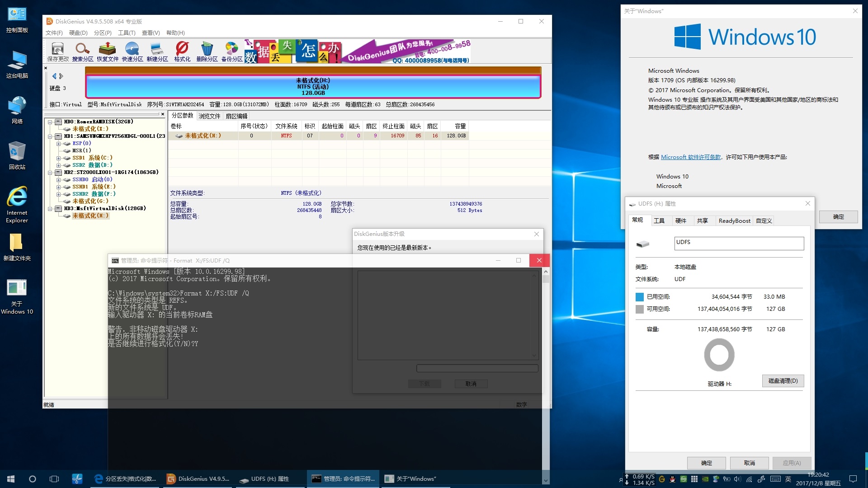Switch to the 浏览文件 tab
Image resolution: width=868 pixels, height=488 pixels.
point(209,116)
